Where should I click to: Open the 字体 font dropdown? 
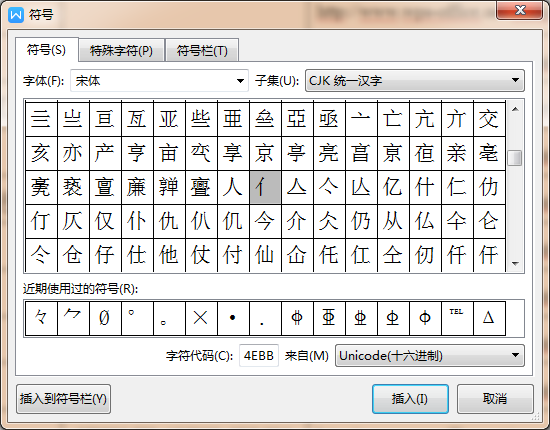tap(159, 81)
